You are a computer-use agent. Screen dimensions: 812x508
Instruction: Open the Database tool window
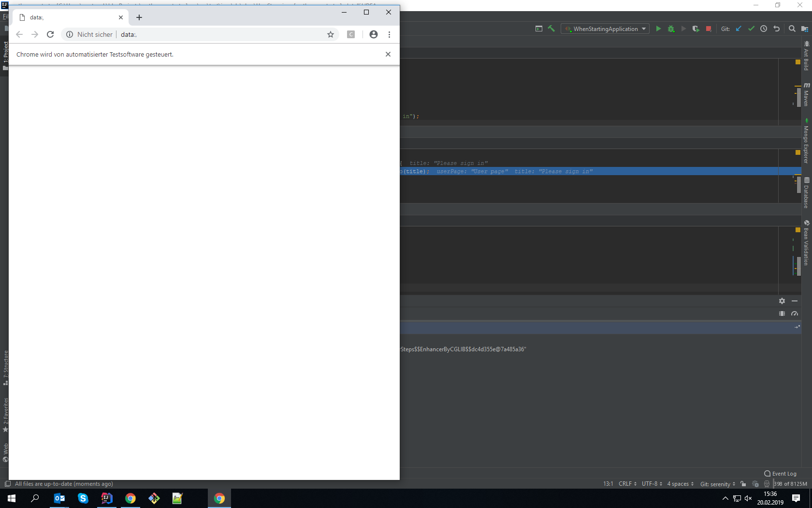pos(806,193)
